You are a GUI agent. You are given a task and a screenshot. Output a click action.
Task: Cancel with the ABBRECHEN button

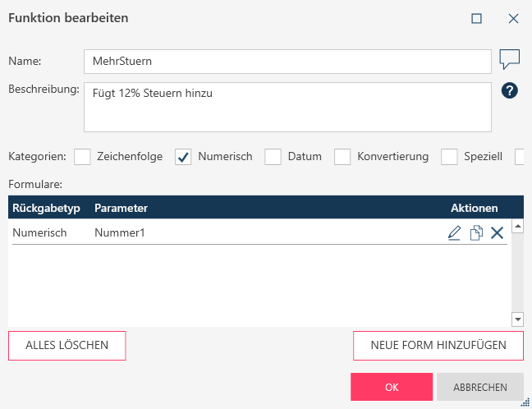coord(480,388)
